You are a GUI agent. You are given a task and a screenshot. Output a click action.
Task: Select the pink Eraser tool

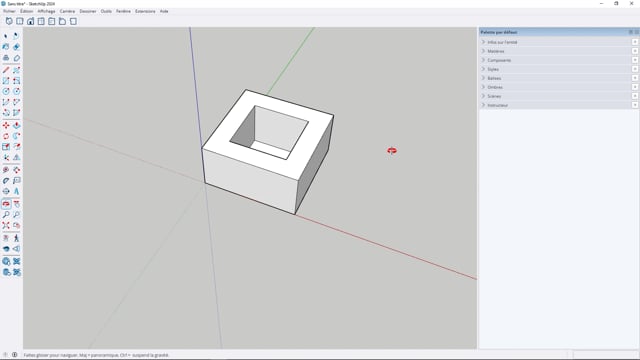click(x=16, y=47)
